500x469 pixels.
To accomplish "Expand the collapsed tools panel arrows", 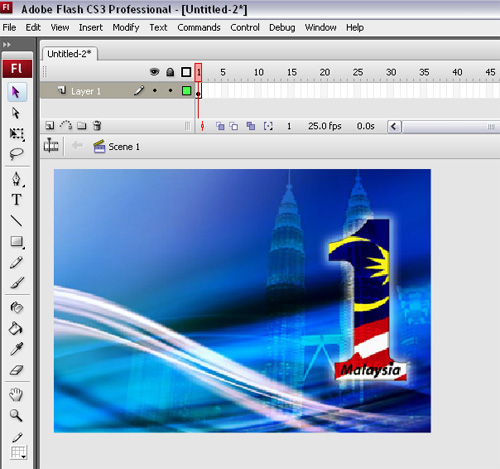I will (x=7, y=44).
